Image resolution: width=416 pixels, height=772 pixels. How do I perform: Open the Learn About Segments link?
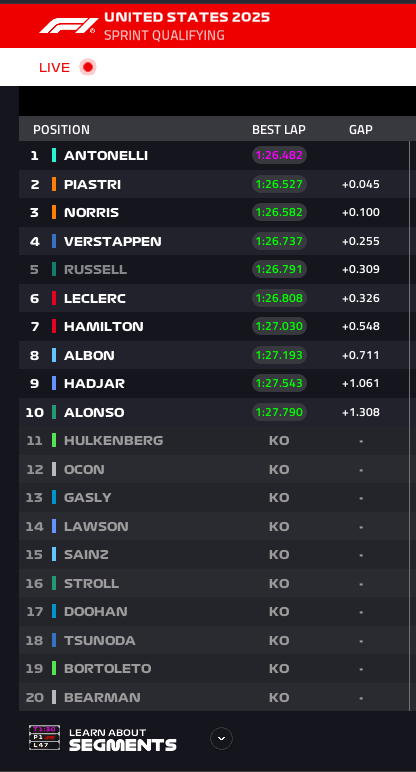pyautogui.click(x=123, y=740)
